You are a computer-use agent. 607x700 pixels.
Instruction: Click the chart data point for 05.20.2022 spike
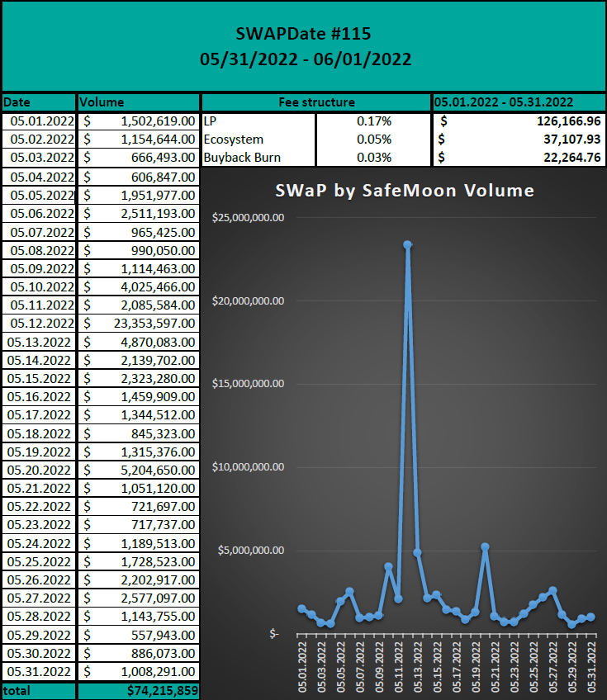point(485,546)
